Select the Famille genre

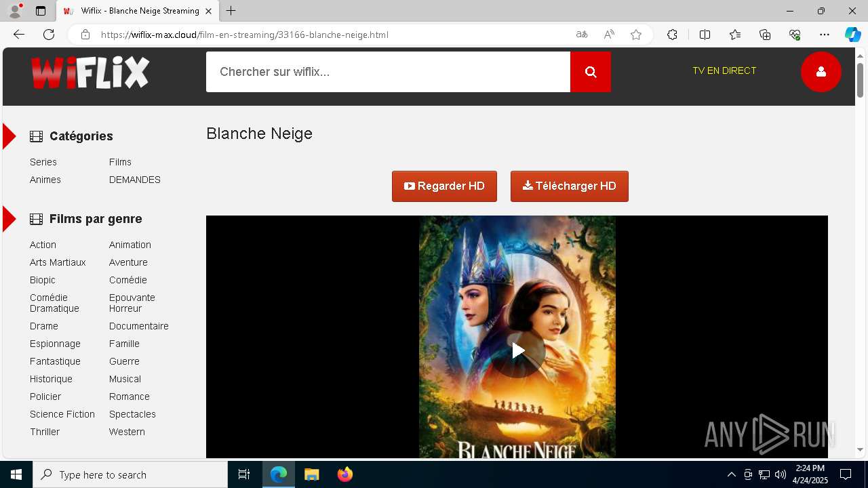click(x=124, y=344)
